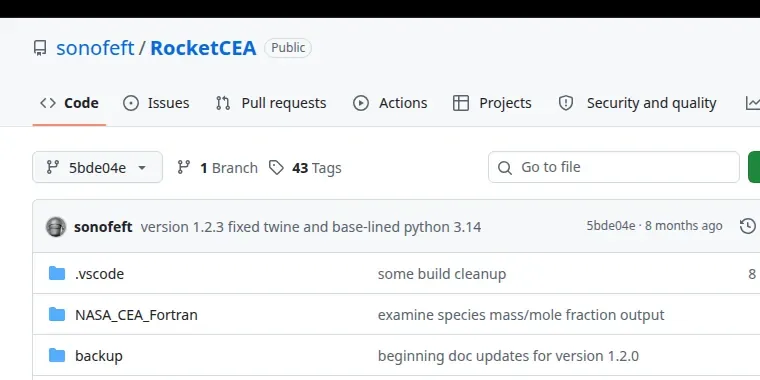760x380 pixels.
Task: View the 1 Branch link
Action: tap(218, 168)
